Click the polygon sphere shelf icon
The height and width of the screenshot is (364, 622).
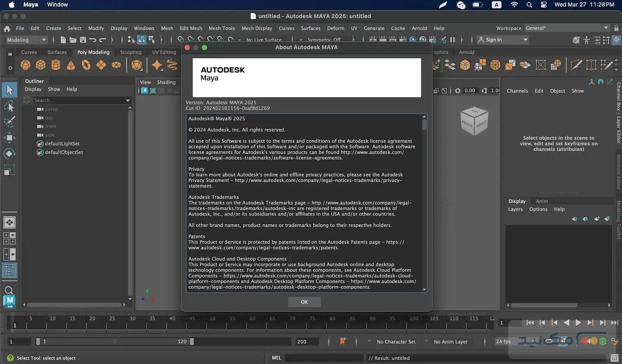click(26, 65)
